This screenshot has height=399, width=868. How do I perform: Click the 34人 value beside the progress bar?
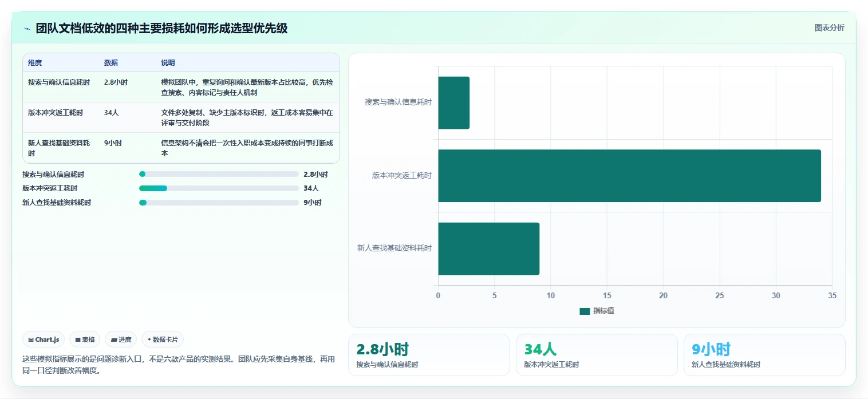(311, 188)
